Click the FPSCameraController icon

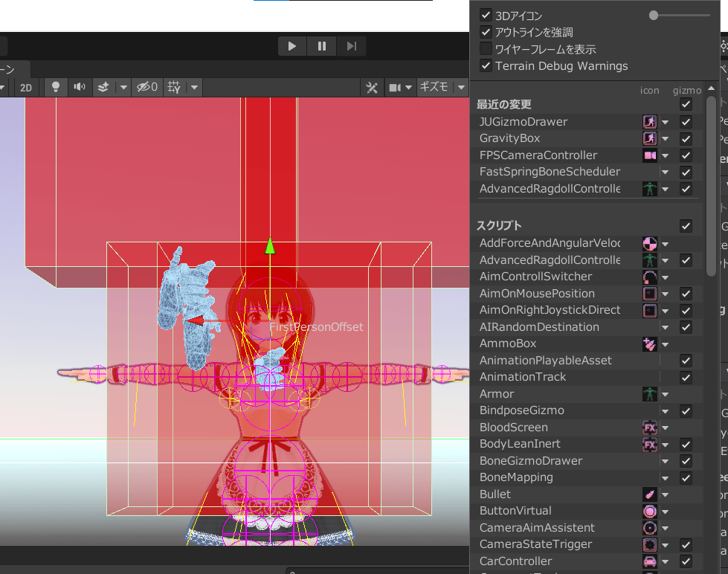coord(650,155)
